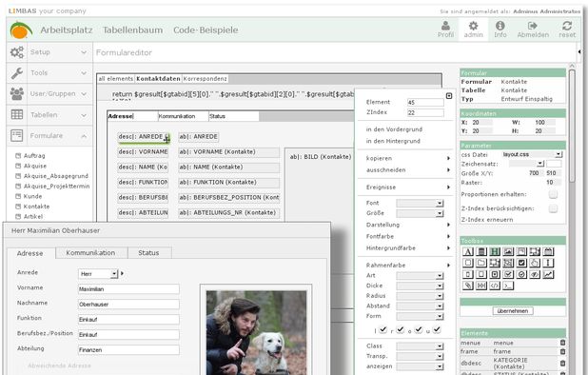Click the contact photo with dog
The height and width of the screenshot is (375, 588).
click(x=256, y=332)
